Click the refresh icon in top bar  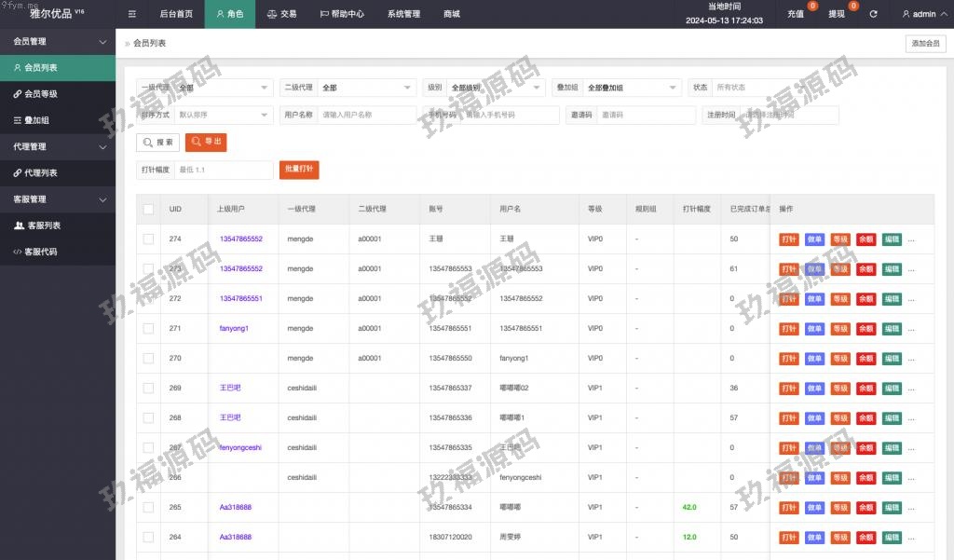pyautogui.click(x=873, y=14)
